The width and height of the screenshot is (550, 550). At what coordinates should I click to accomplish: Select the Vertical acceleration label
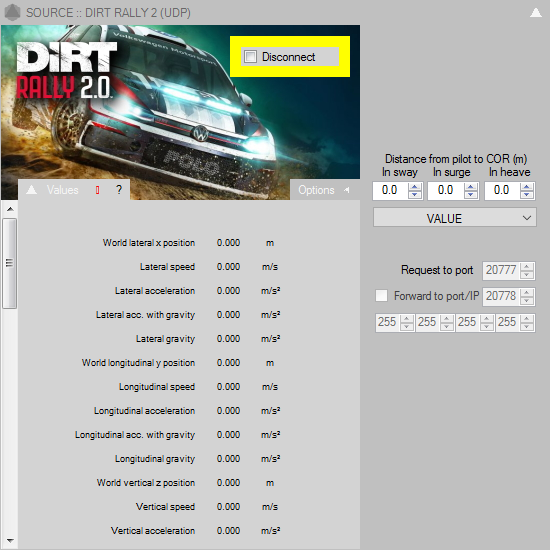153,531
